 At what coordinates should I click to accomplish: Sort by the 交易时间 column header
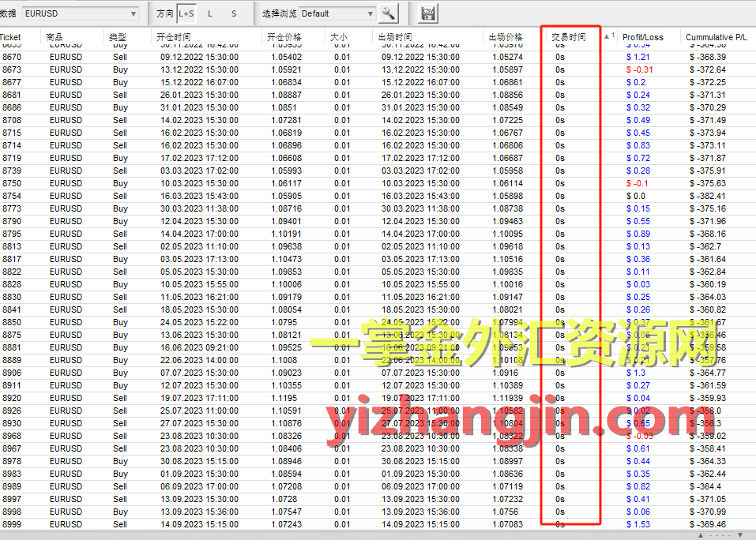[x=569, y=37]
